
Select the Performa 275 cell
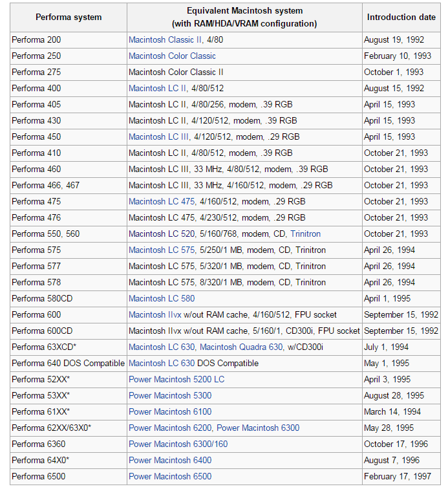pyautogui.click(x=69, y=72)
